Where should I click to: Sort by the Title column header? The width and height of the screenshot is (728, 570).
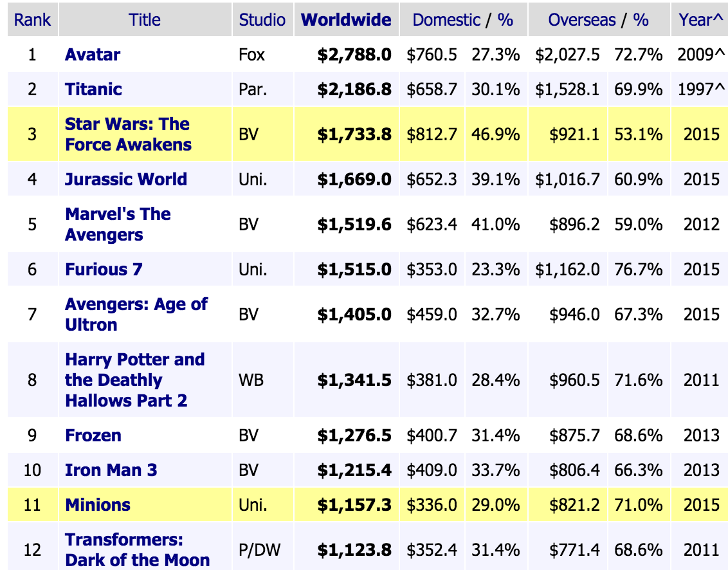click(145, 20)
